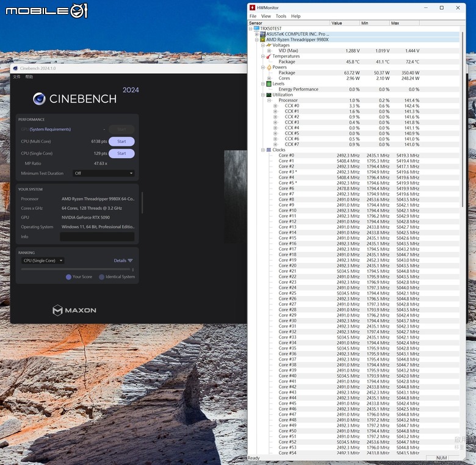Open the 幫助 menu in Cinebench

pos(29,77)
